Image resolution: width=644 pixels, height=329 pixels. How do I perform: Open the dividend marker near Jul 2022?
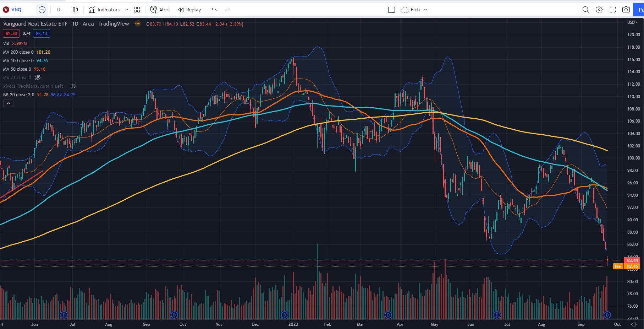(x=497, y=315)
